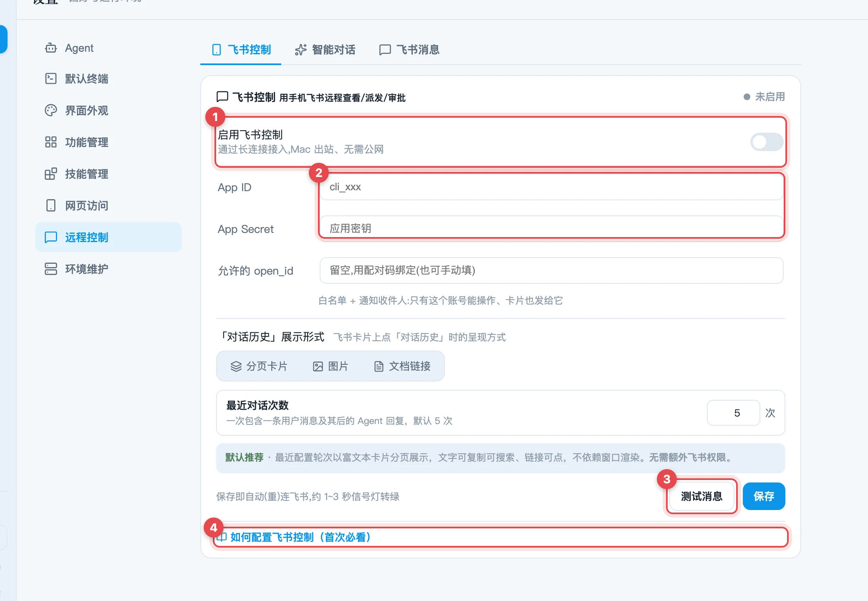Click the 允许的 open_id input field

(x=551, y=270)
